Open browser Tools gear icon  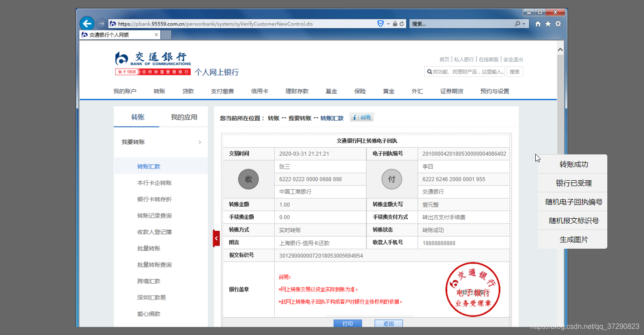click(558, 24)
